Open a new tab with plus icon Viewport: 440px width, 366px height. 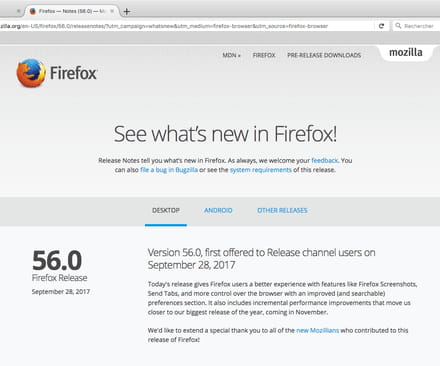click(126, 12)
